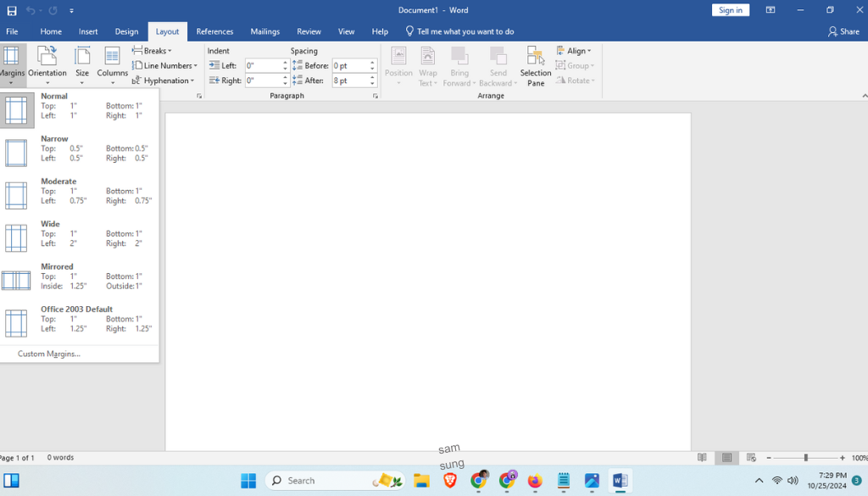
Task: Expand the Breaks menu
Action: (x=153, y=50)
